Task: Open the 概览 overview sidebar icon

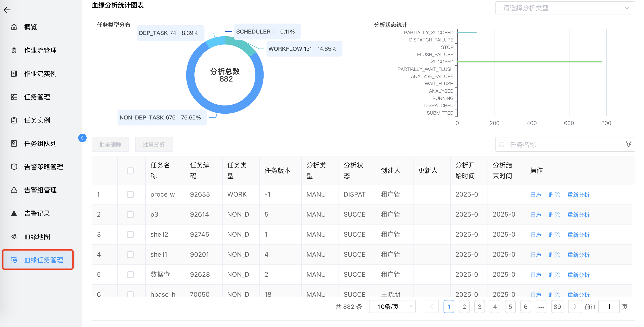Action: (x=30, y=27)
